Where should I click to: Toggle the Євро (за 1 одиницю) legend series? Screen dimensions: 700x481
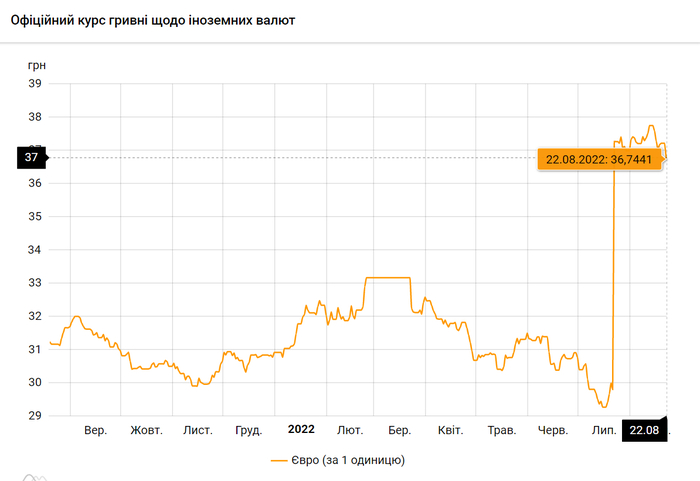click(336, 460)
